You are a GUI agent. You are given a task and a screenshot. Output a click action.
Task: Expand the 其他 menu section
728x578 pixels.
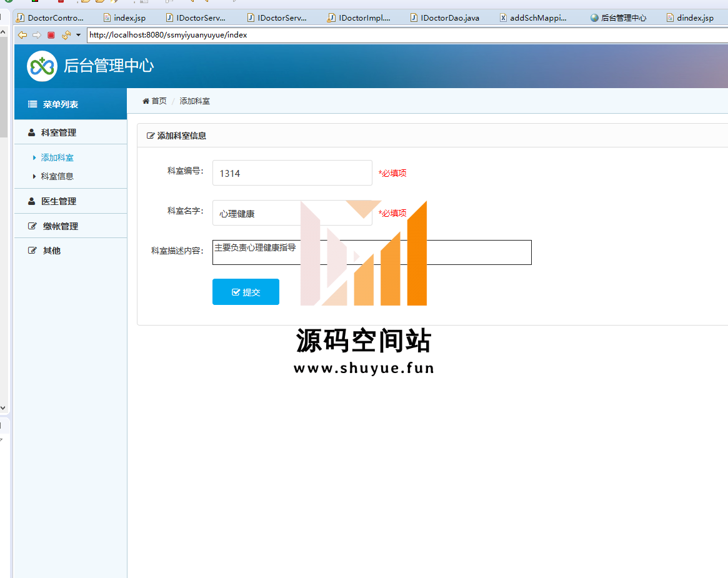[x=71, y=250]
